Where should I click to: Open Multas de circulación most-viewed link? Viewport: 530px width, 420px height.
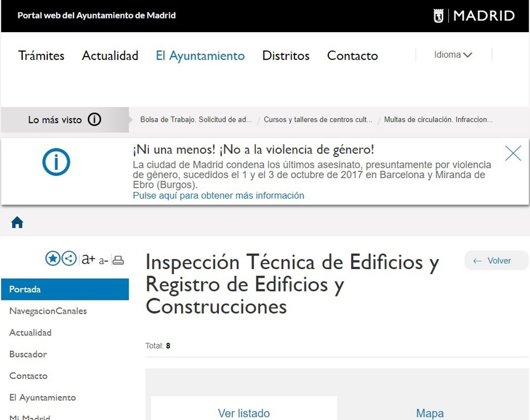click(438, 120)
